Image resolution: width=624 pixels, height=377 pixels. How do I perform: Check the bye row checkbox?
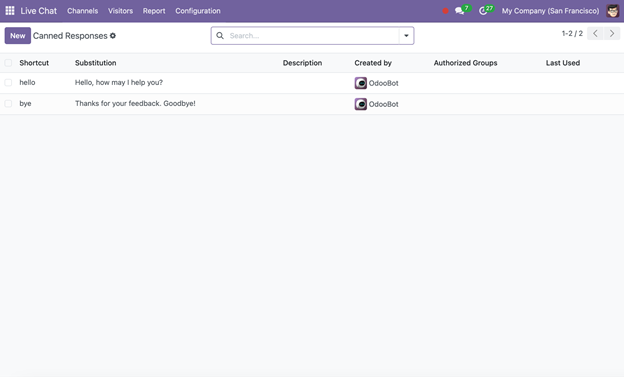tap(8, 104)
